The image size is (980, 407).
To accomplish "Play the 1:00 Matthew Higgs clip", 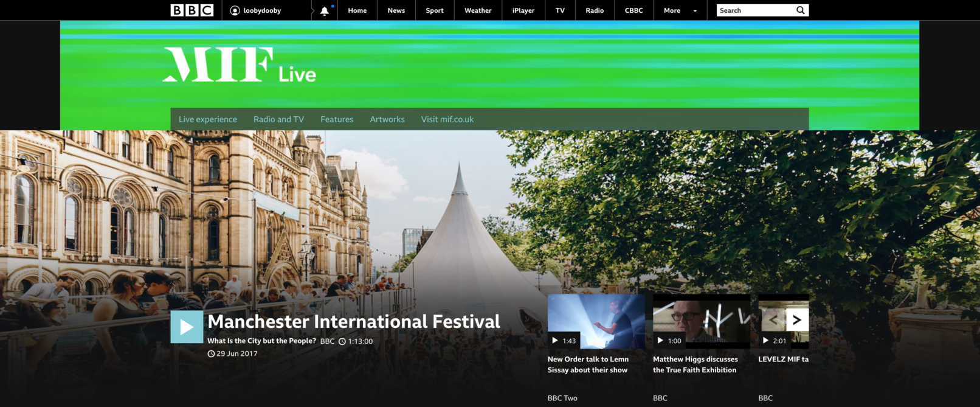I will (701, 321).
